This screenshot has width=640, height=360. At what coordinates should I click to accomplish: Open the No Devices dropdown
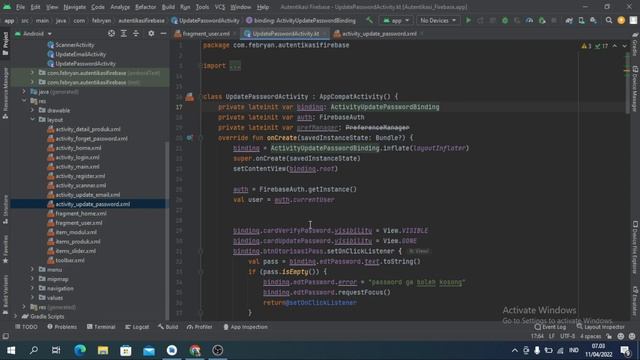click(x=438, y=20)
